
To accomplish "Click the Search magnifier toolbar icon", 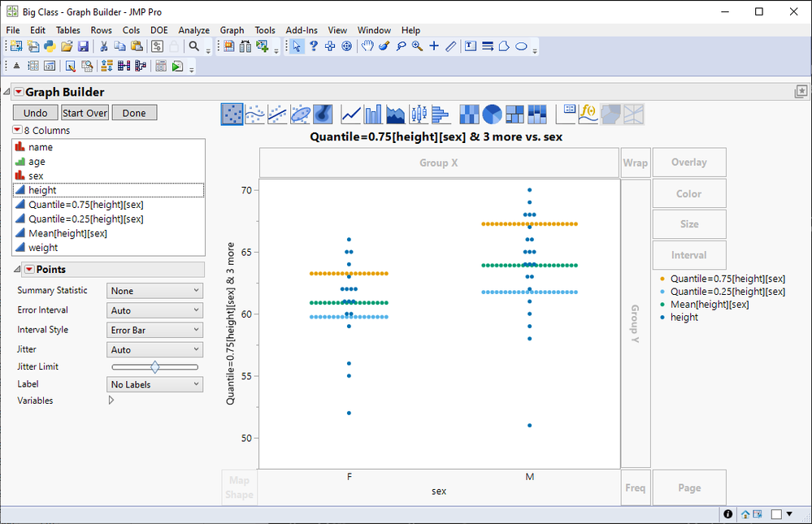I will pyautogui.click(x=194, y=46).
